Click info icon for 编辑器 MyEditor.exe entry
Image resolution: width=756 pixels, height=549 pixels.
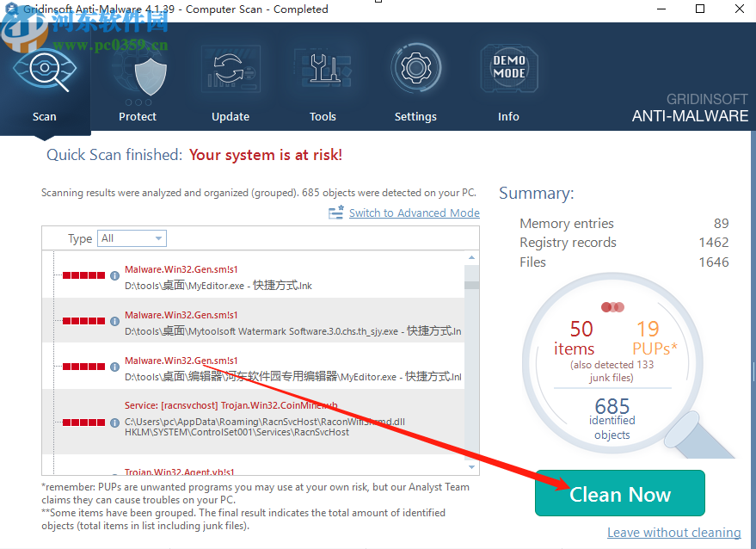(114, 367)
